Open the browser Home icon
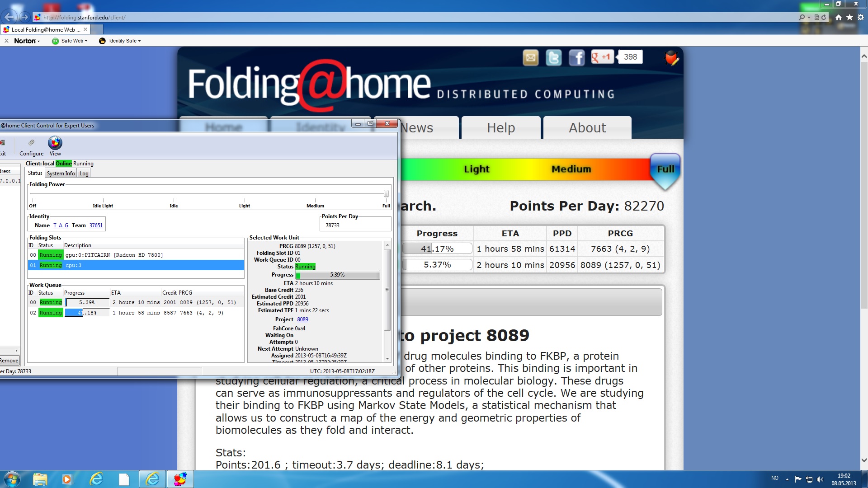This screenshot has height=488, width=868. (x=839, y=17)
